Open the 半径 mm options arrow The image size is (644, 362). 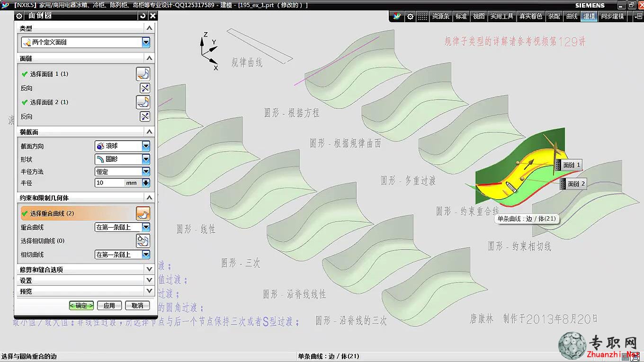pyautogui.click(x=146, y=183)
